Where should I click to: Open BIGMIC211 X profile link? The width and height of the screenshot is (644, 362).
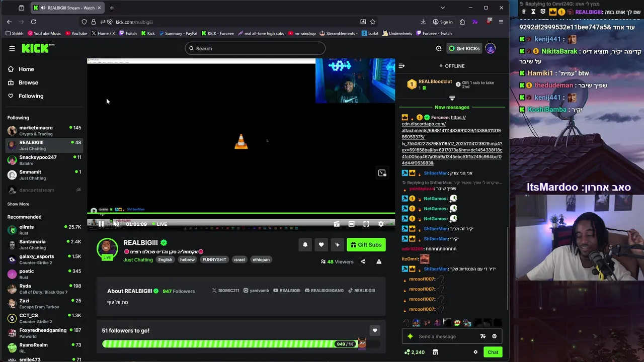226,291
